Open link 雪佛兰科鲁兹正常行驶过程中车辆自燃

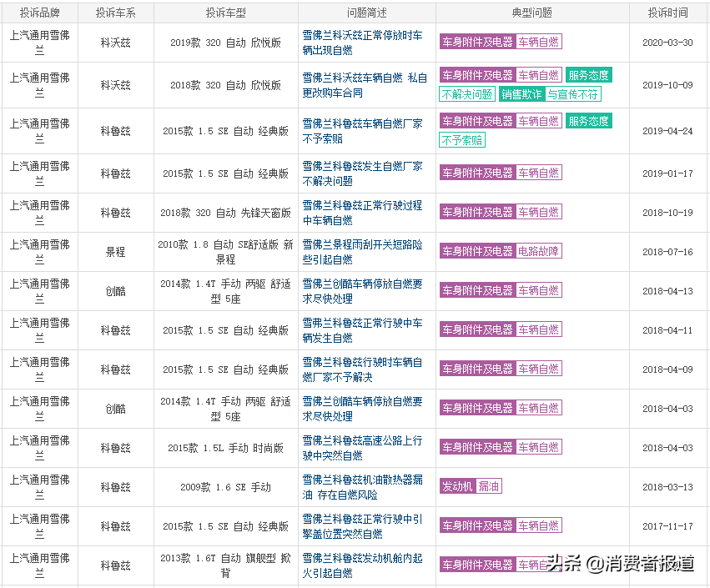(363, 213)
